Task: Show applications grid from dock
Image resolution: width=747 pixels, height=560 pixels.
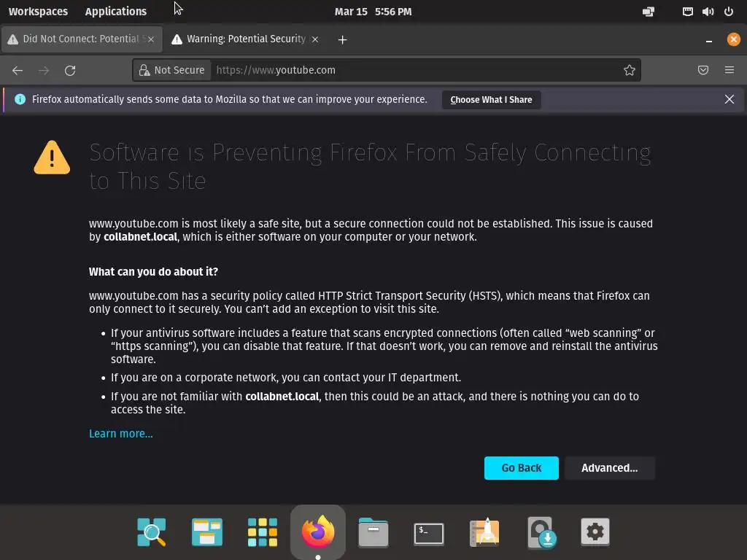Action: point(263,532)
